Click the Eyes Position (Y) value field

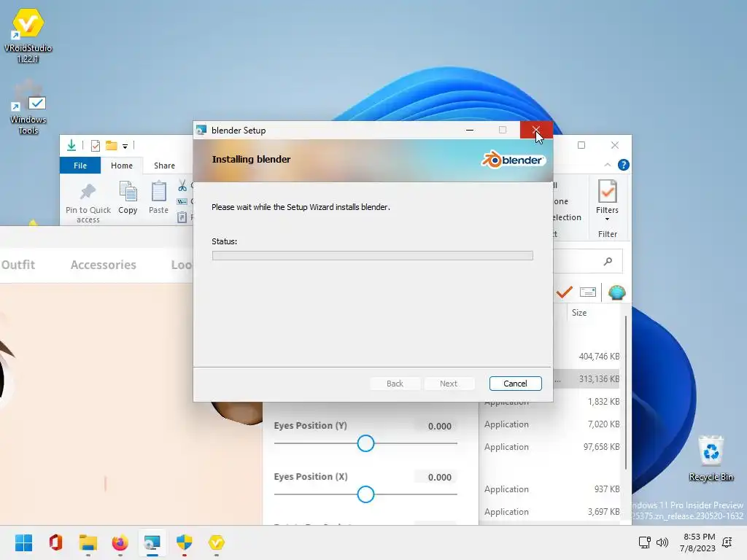point(436,426)
